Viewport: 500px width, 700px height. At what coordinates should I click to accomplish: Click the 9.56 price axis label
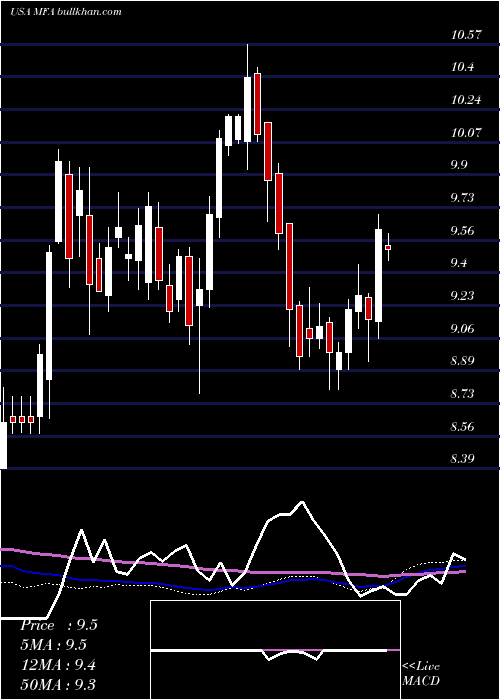pyautogui.click(x=462, y=231)
